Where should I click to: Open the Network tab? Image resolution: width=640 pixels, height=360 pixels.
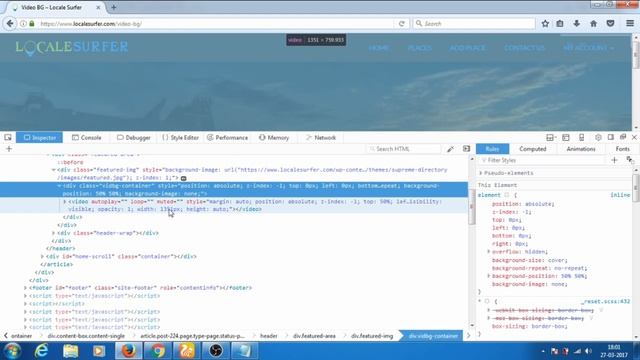pyautogui.click(x=321, y=138)
